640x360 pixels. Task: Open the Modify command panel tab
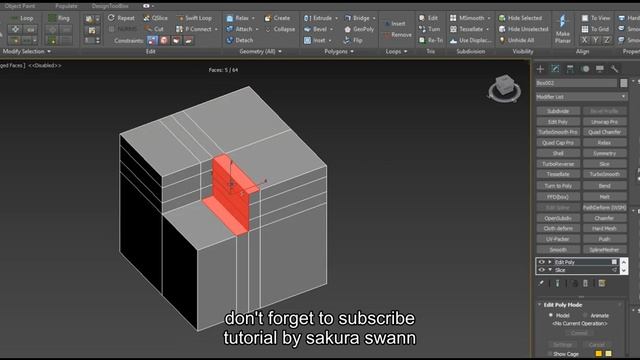point(555,69)
